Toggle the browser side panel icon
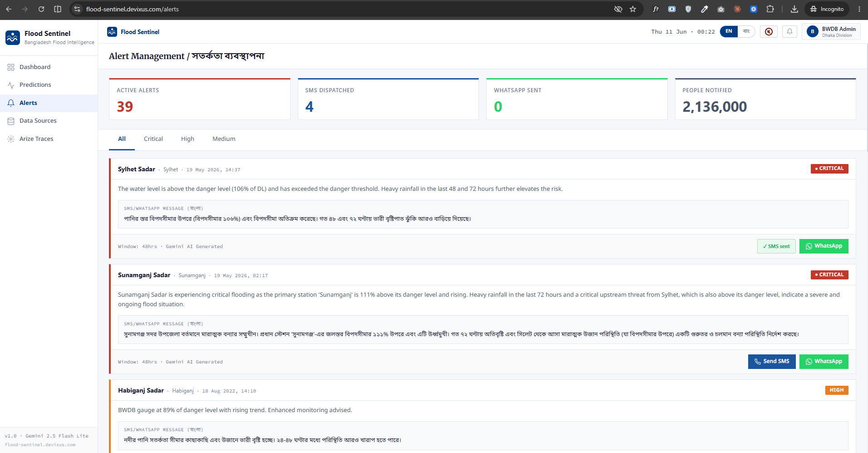 (x=58, y=9)
